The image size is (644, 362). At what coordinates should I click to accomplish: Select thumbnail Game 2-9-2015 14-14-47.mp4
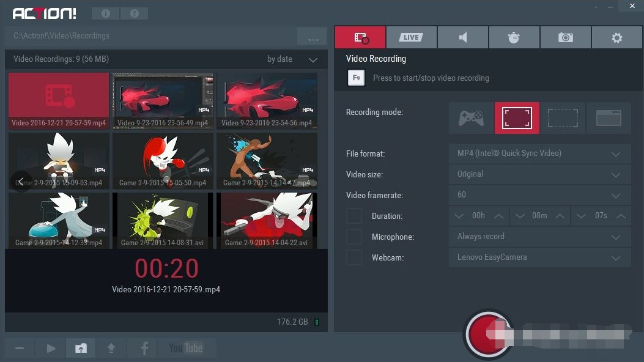click(x=267, y=161)
